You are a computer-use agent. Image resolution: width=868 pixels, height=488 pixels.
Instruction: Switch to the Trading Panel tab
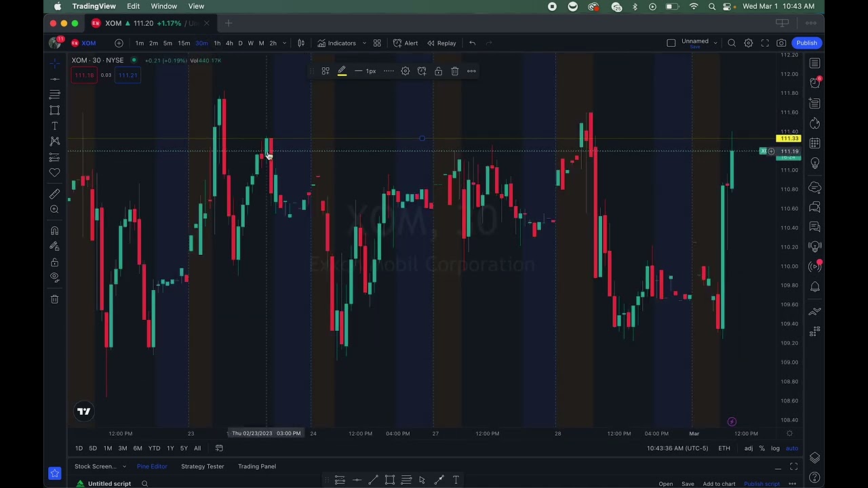tap(257, 466)
